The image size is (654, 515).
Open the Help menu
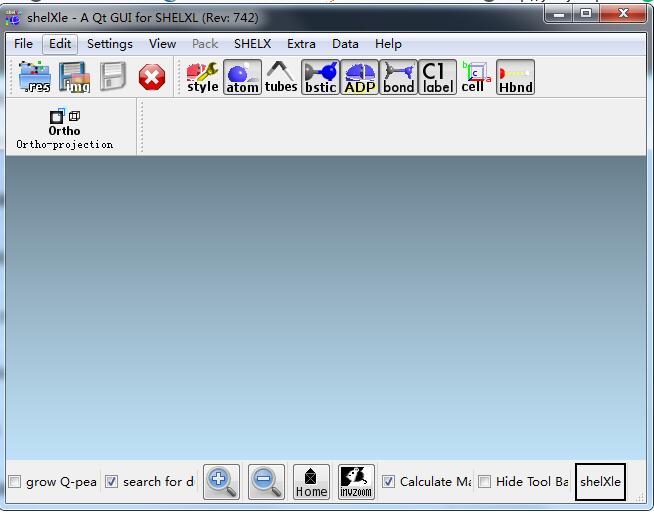[x=388, y=44]
